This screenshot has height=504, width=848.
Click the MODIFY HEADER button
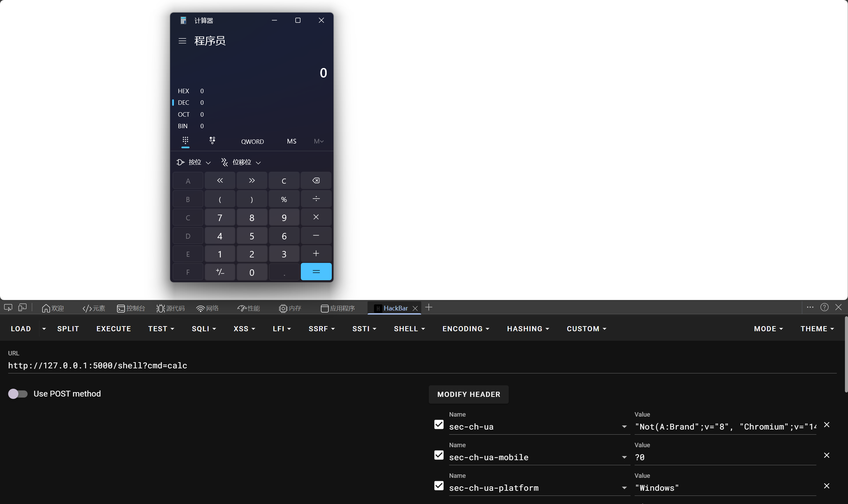[469, 394]
